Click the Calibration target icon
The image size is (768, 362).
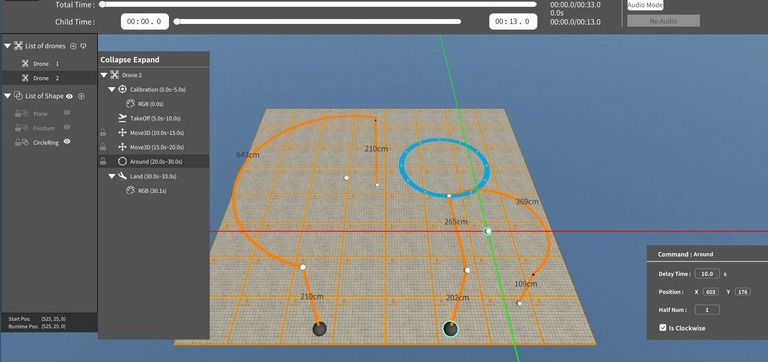(x=122, y=90)
